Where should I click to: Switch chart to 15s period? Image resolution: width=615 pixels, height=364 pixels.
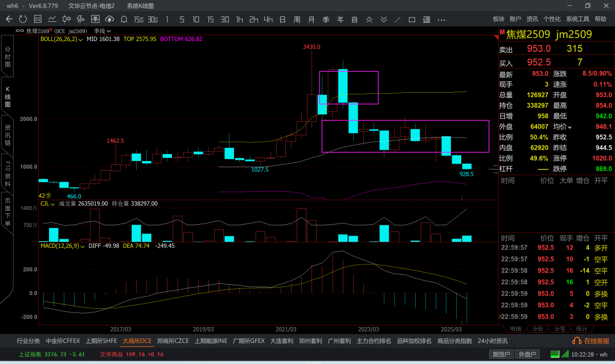pyautogui.click(x=138, y=19)
